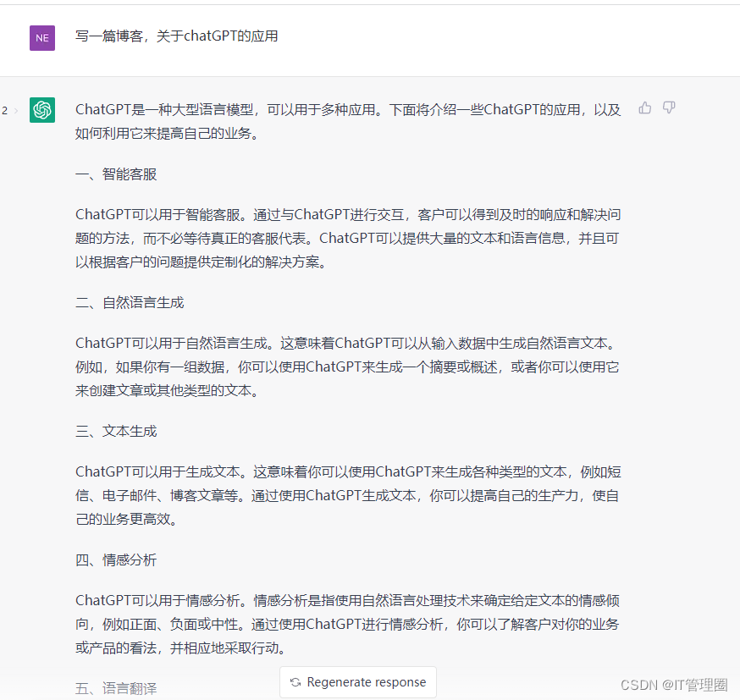
Task: Click the heading 四、情感分析
Action: pos(116,560)
